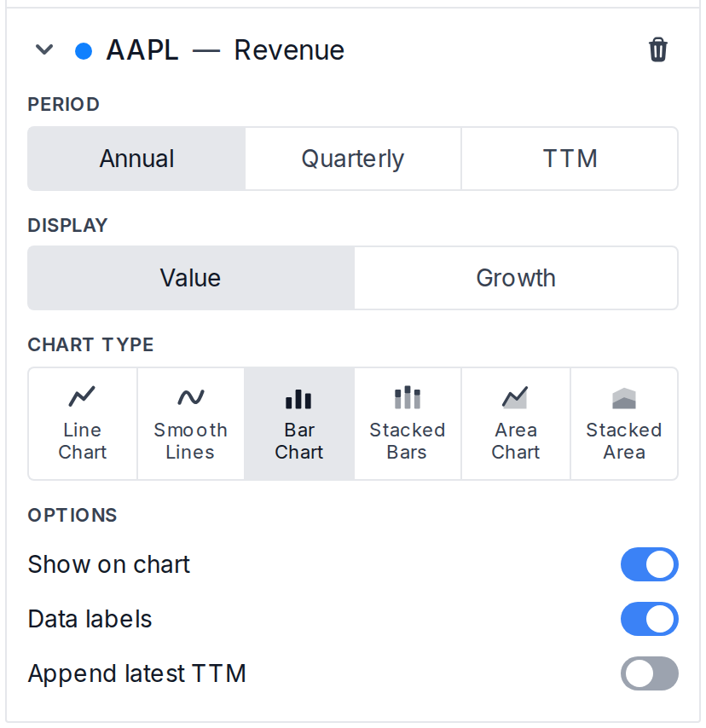Screen dimensions: 706x728
Task: Toggle the Show on chart switch
Action: (x=650, y=564)
